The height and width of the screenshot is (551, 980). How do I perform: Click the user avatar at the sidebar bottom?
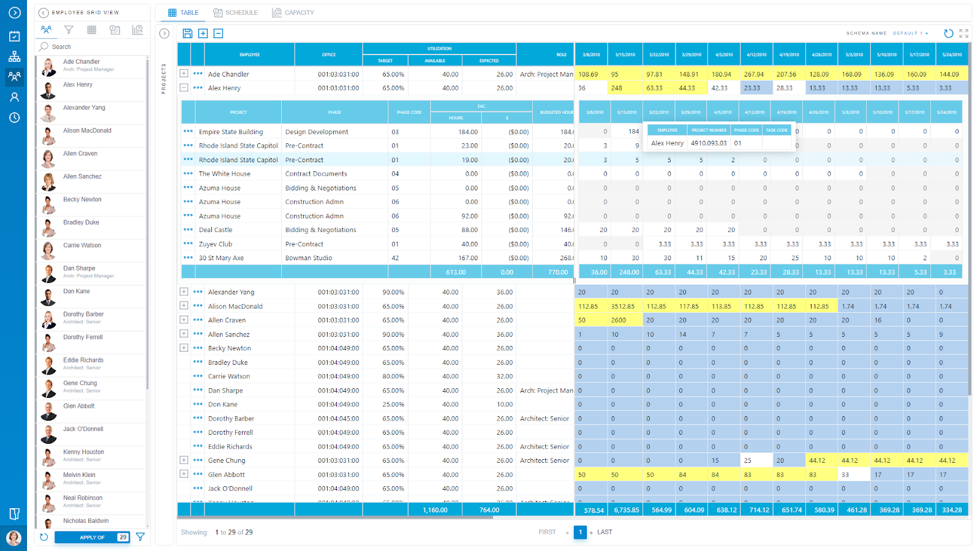point(14,538)
